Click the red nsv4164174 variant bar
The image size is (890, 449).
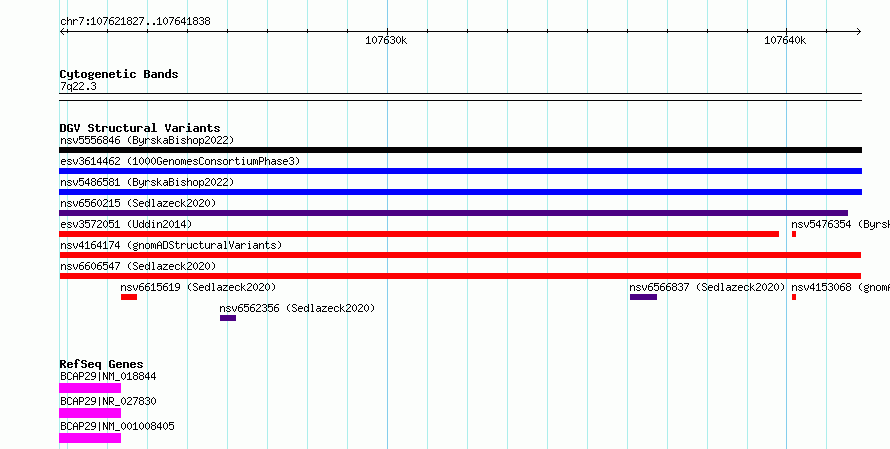click(460, 255)
